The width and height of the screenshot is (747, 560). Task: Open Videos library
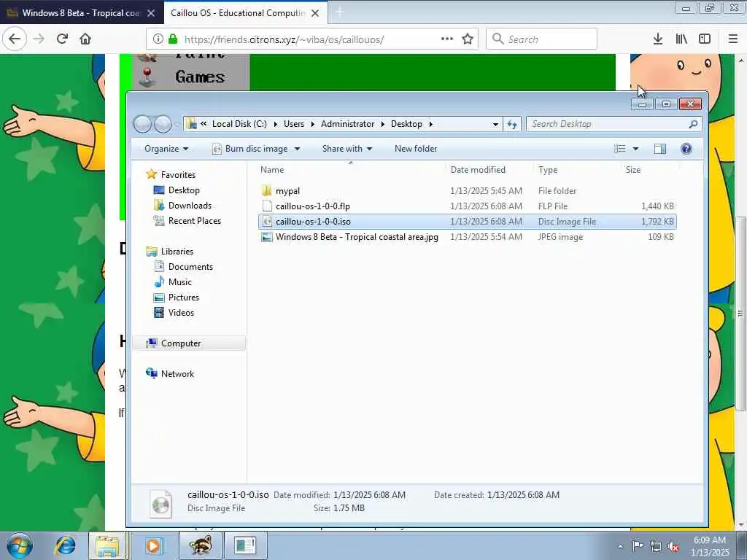(181, 312)
